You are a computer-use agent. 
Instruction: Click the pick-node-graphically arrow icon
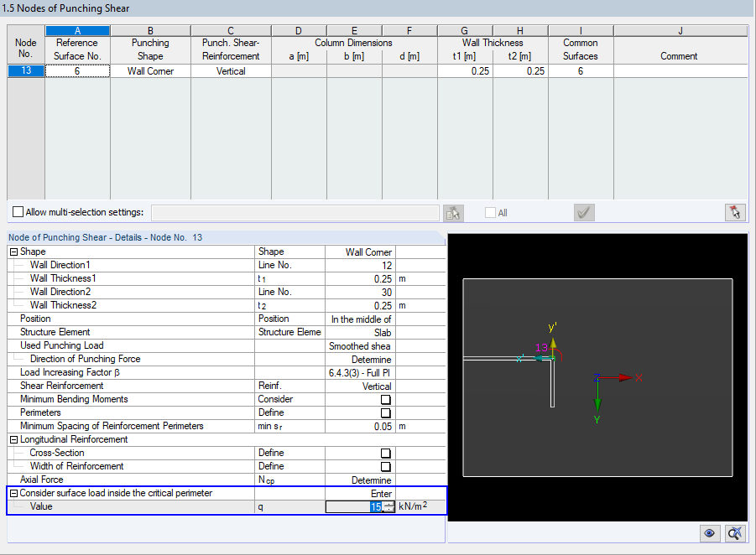[735, 212]
